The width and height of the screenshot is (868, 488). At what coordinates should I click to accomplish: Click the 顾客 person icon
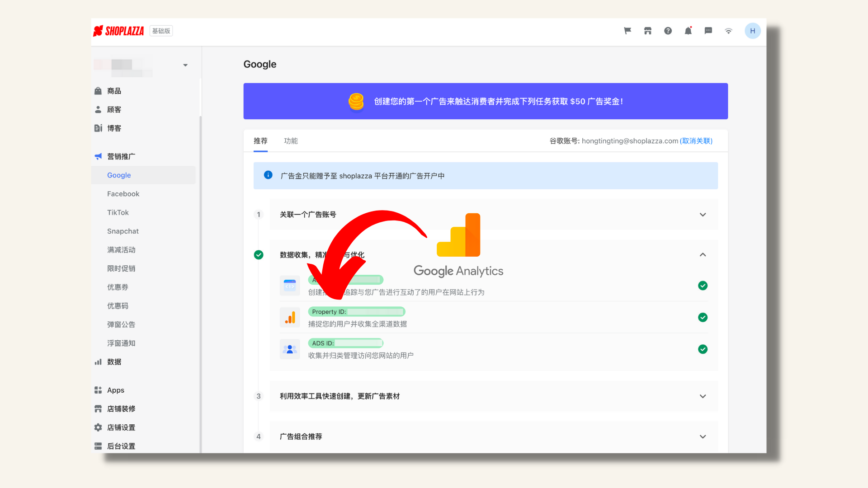pos(98,109)
